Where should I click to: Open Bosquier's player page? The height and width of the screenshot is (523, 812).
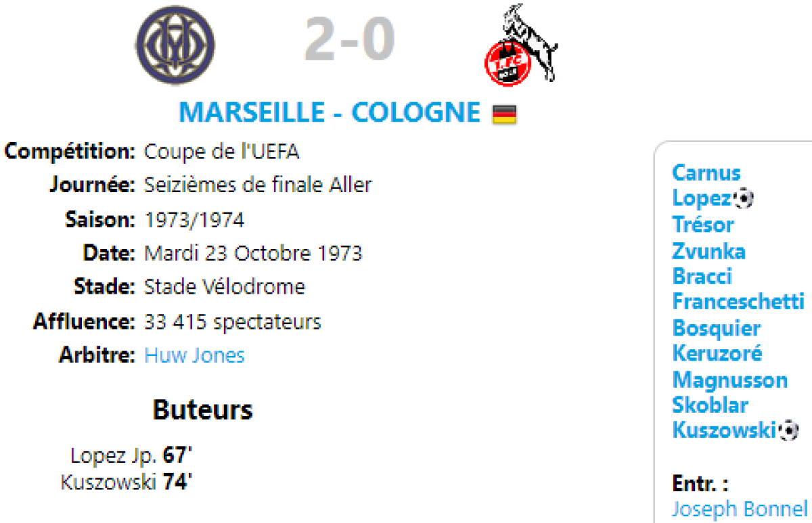[x=716, y=328]
